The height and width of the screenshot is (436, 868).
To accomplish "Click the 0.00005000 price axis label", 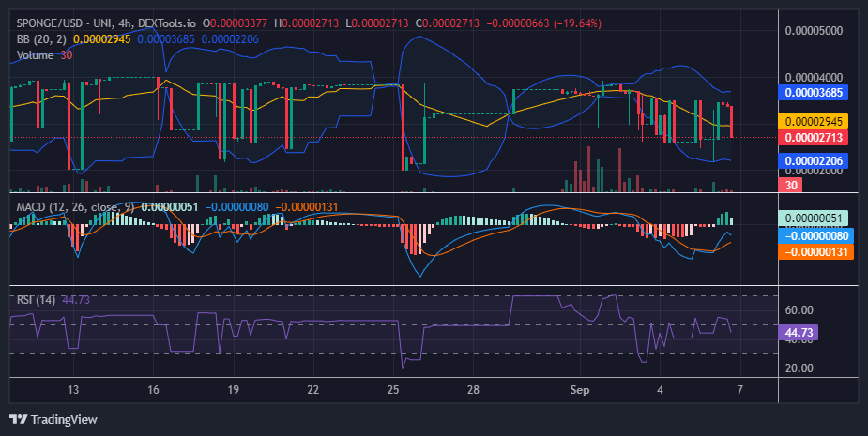I will pos(814,30).
